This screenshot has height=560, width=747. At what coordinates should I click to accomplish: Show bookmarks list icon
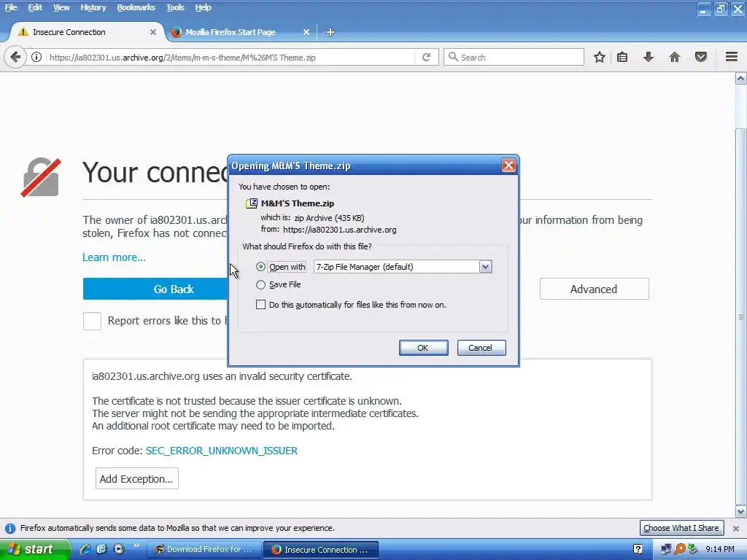(622, 57)
